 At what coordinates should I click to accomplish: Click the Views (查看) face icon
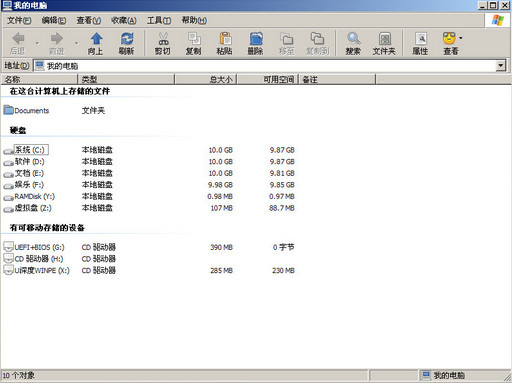coord(449,39)
